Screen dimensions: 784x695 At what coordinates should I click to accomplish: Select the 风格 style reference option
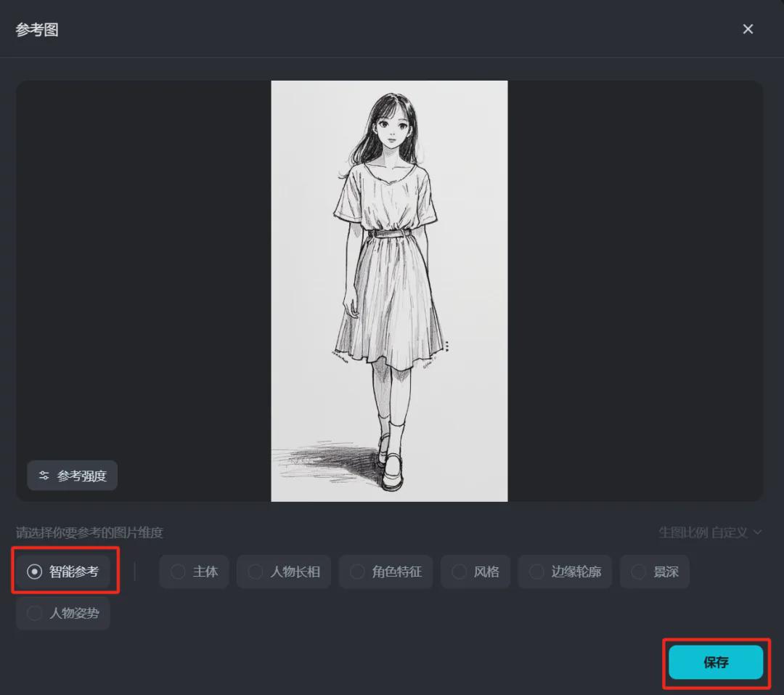click(x=475, y=572)
